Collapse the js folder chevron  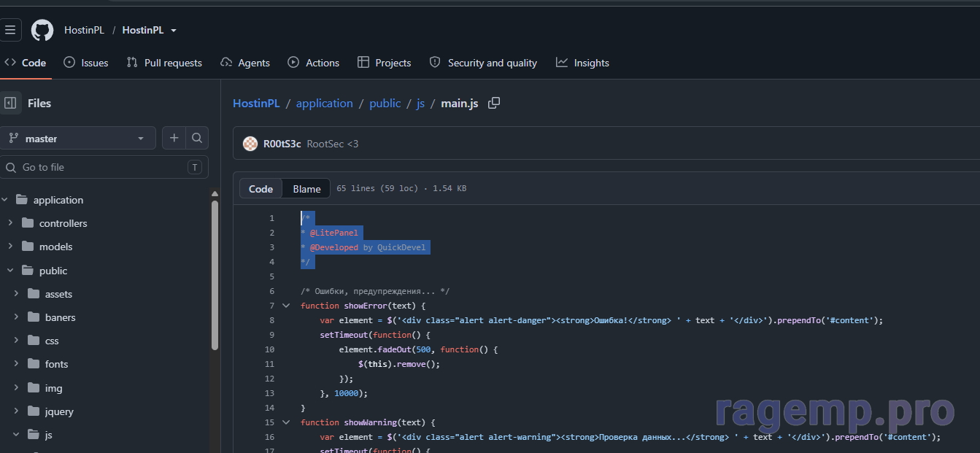(16, 435)
